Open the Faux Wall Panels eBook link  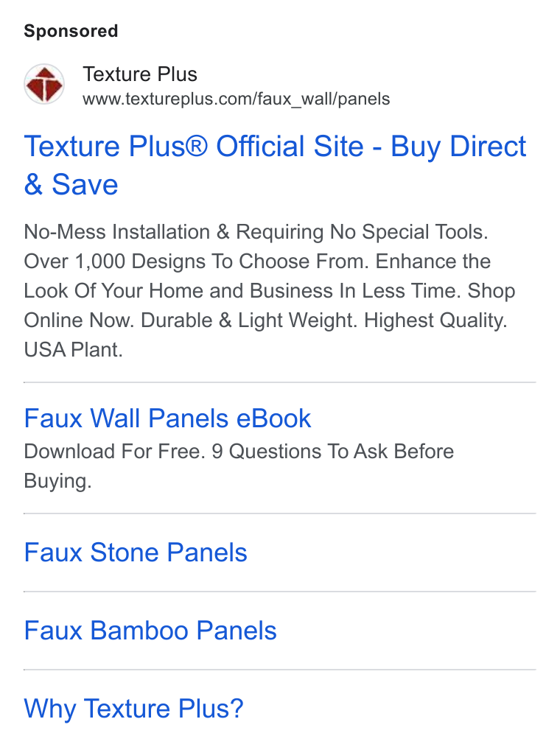pyautogui.click(x=167, y=418)
